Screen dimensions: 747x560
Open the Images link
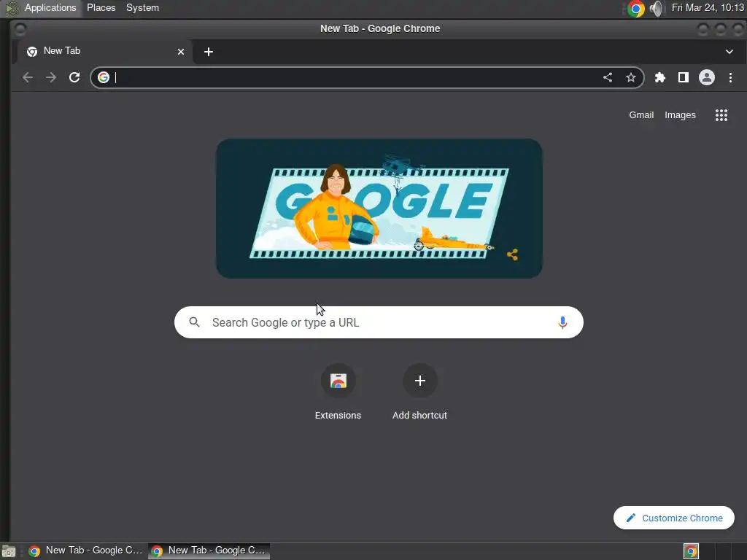(680, 115)
